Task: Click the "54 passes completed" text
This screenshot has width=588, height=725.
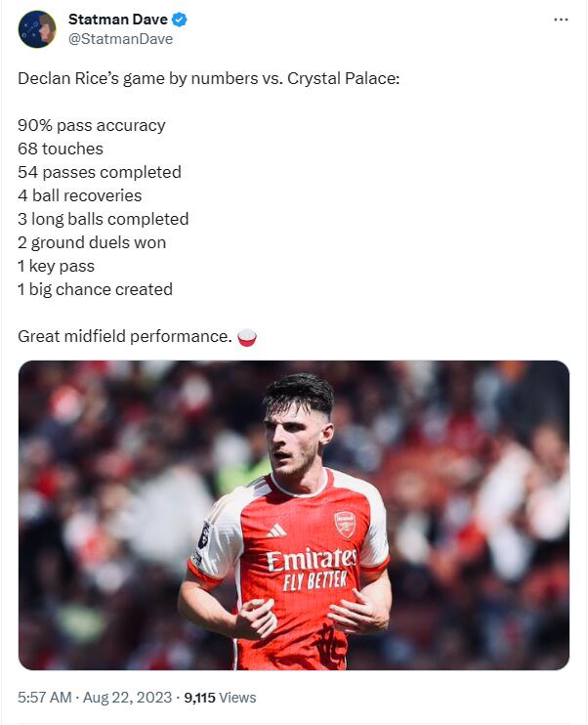Action: (x=100, y=172)
